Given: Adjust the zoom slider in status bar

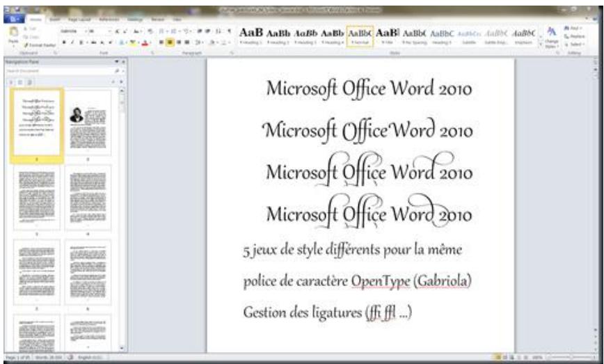Looking at the screenshot, I should coord(571,358).
